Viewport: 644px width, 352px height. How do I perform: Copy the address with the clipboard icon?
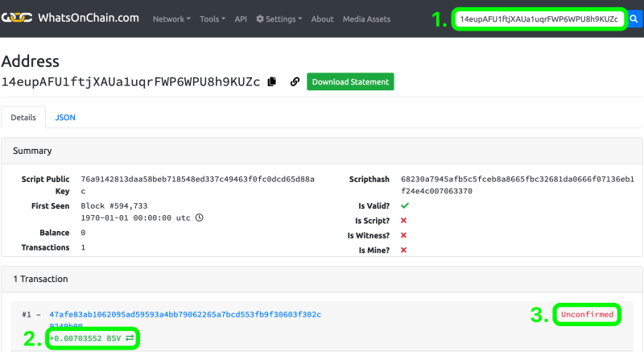pos(272,81)
